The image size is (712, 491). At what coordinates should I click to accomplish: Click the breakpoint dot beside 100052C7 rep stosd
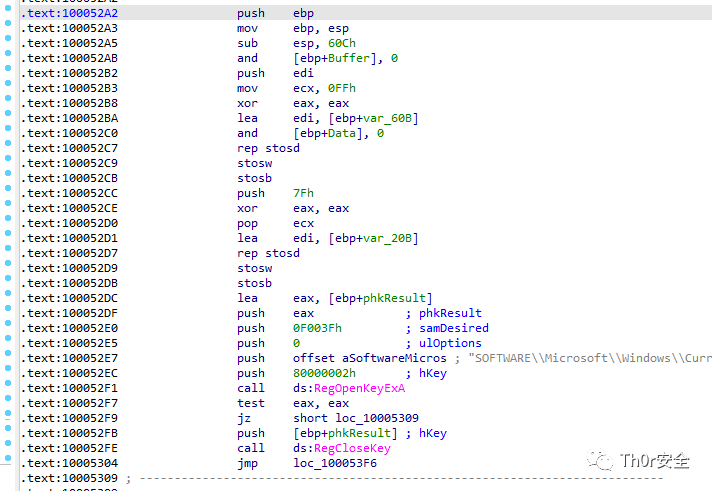pos(8,143)
